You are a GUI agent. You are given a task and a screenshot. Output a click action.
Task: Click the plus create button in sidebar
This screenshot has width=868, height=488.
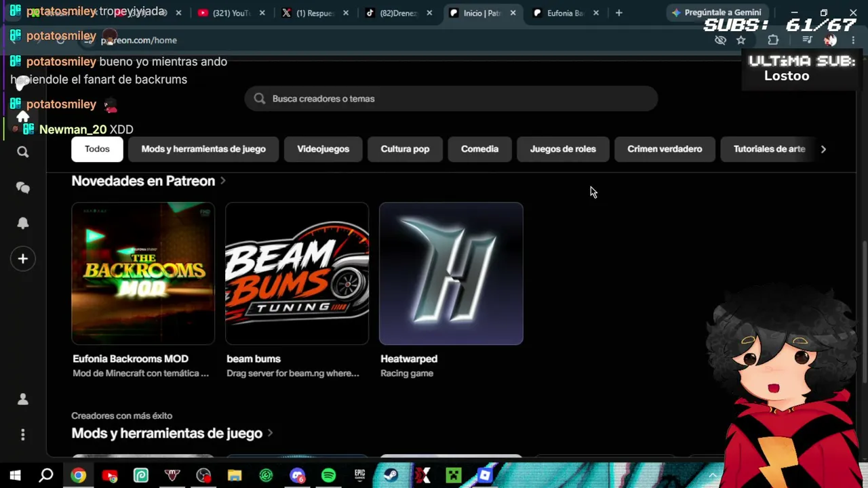[22, 258]
